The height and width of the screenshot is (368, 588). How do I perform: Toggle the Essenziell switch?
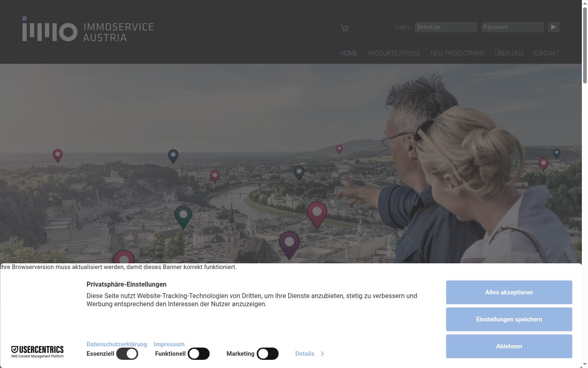click(x=127, y=354)
